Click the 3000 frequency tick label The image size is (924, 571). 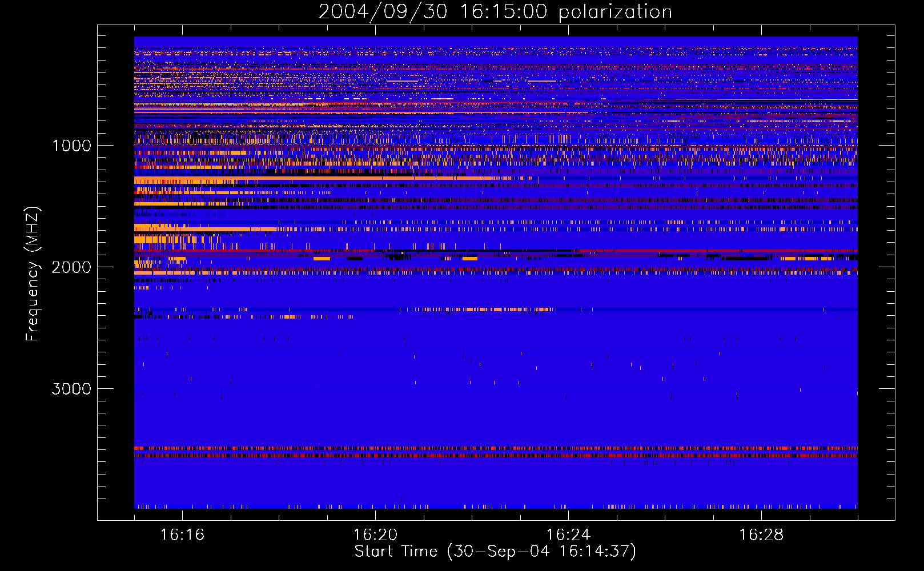pyautogui.click(x=71, y=388)
